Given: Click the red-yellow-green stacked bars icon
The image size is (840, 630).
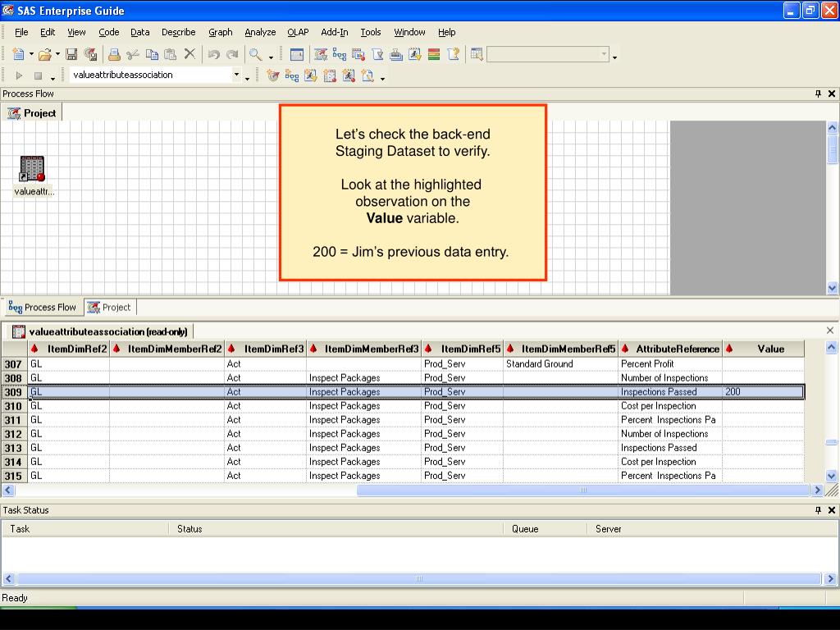Looking at the screenshot, I should point(434,54).
